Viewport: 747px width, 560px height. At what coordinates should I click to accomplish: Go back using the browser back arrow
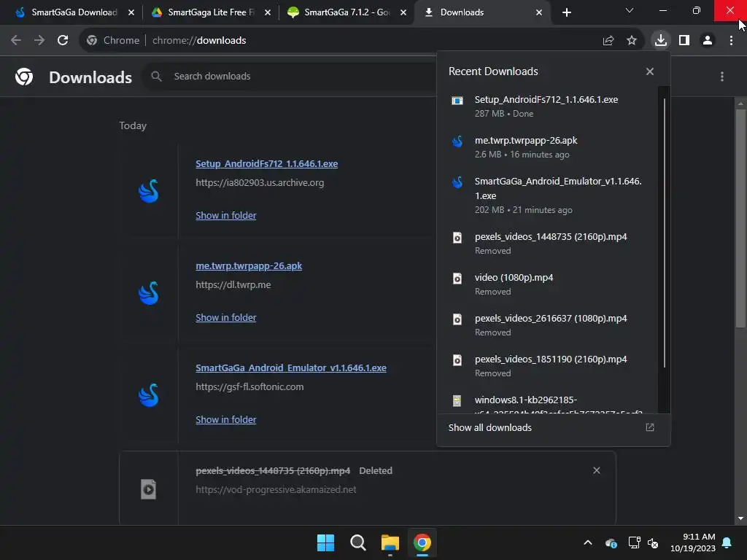[16, 41]
